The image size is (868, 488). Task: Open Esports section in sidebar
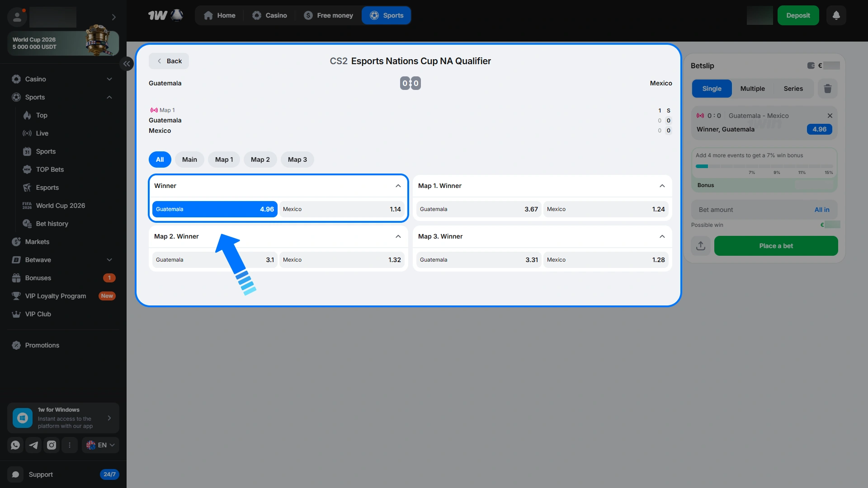(47, 188)
